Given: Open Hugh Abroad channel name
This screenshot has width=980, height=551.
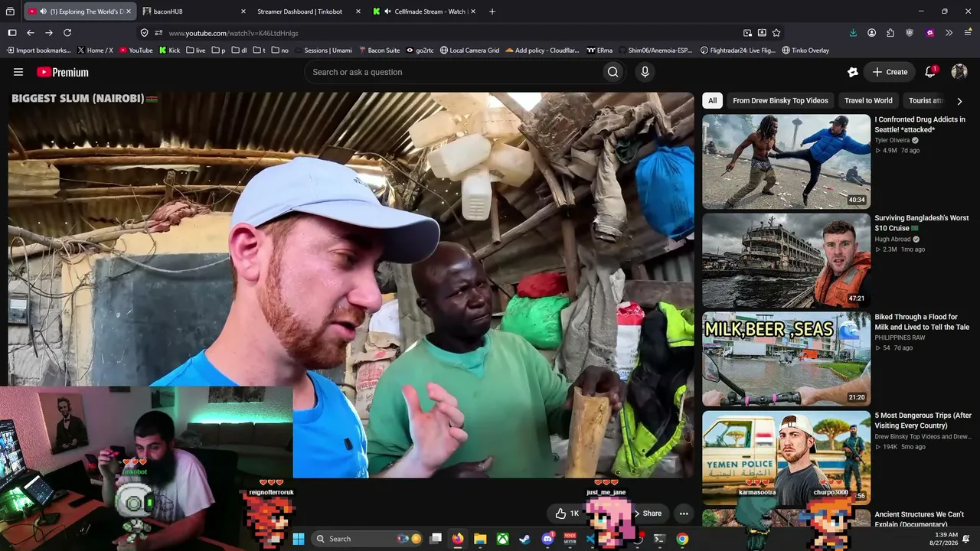Looking at the screenshot, I should [x=893, y=239].
